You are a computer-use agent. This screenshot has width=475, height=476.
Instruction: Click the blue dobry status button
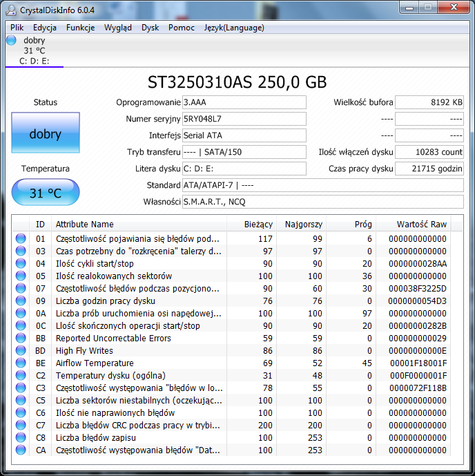coord(46,133)
